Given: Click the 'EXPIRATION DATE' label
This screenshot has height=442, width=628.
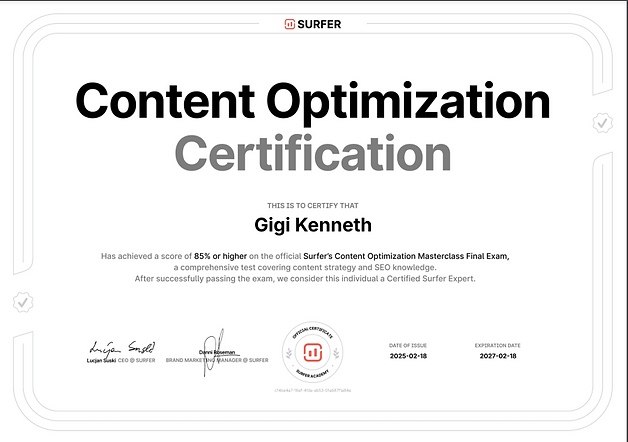Looking at the screenshot, I should click(x=497, y=346).
